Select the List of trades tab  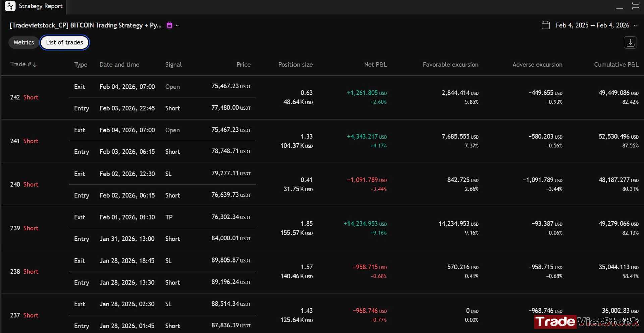(64, 42)
